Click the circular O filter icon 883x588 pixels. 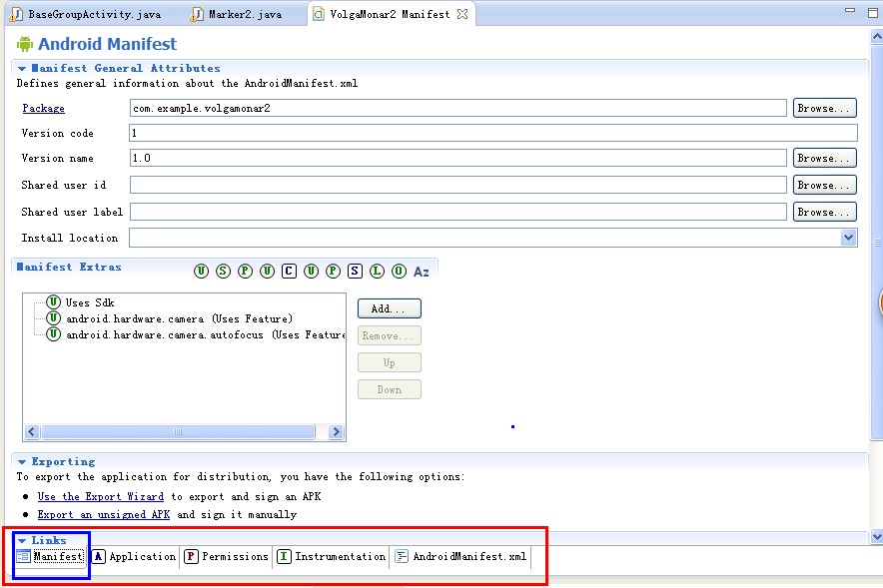[x=399, y=272]
